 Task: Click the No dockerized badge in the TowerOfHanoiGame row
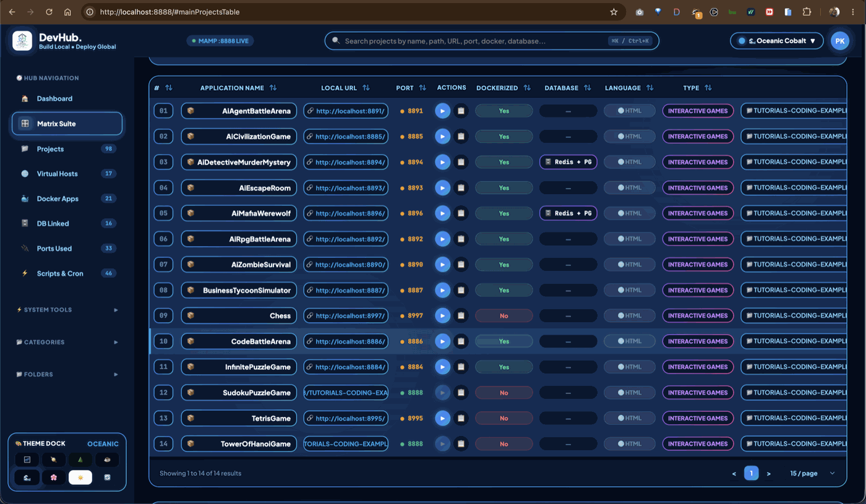point(504,444)
